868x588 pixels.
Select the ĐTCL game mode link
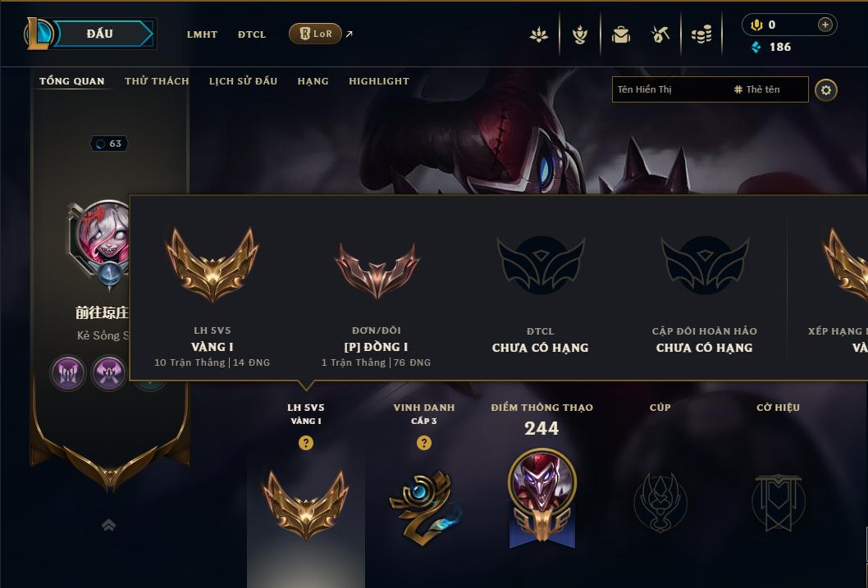252,34
